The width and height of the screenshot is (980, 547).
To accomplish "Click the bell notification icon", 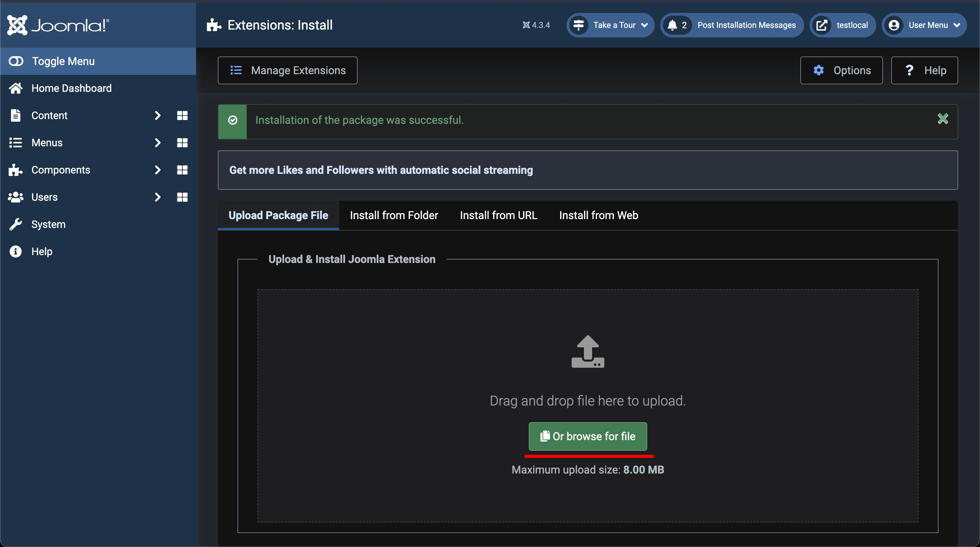I will [673, 25].
